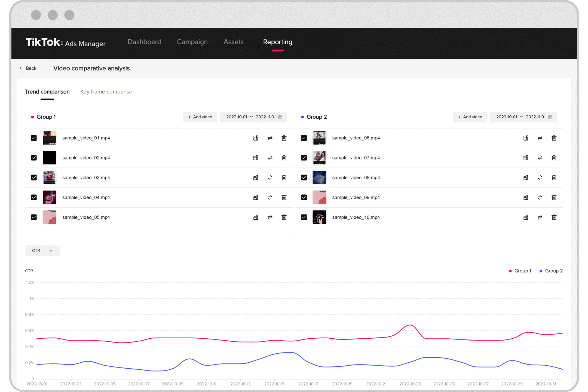Click the delete icon for sample_video_09.mp4

coord(553,197)
